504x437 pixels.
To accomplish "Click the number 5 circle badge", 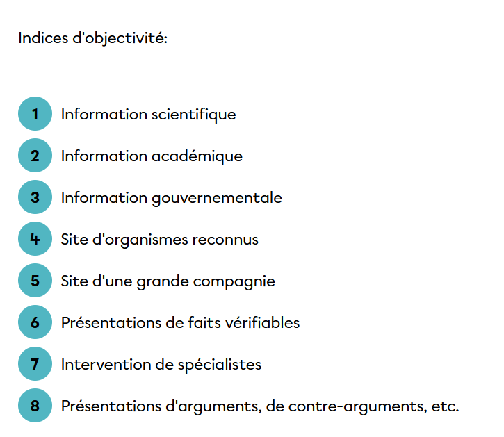I will [35, 281].
